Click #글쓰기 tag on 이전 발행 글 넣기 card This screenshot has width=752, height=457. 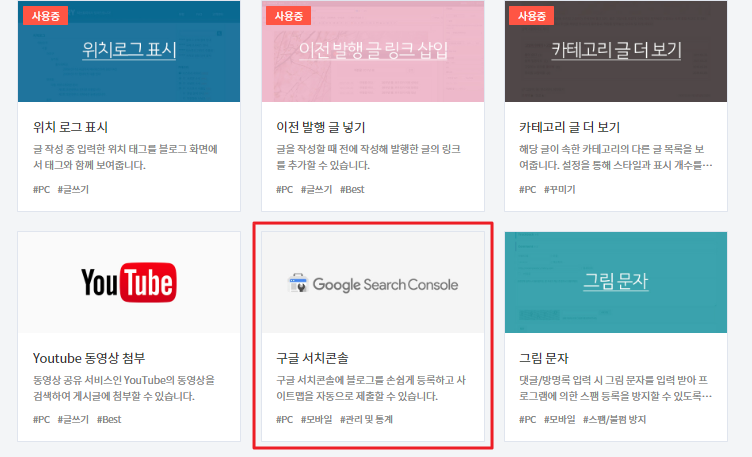[316, 189]
